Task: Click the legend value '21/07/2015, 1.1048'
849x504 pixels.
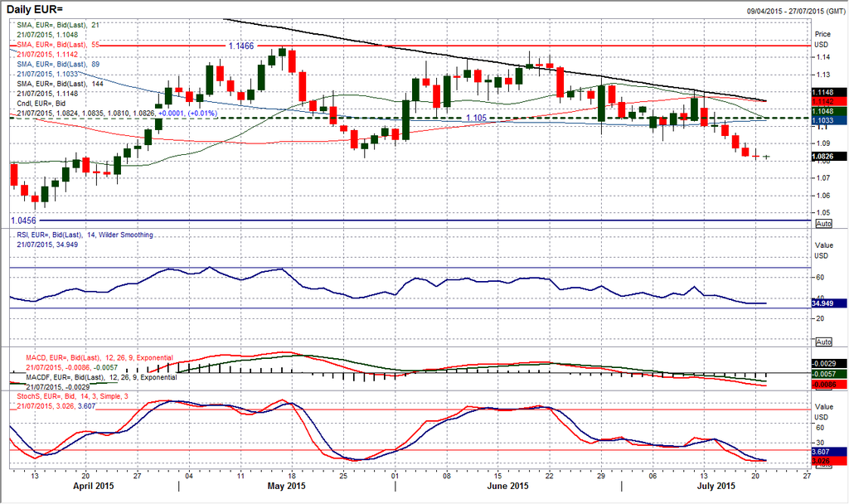Action: [x=47, y=35]
